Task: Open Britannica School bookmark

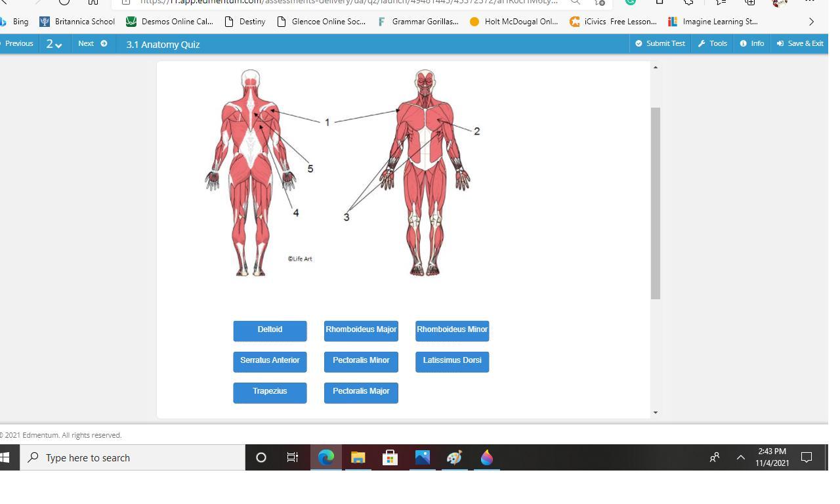Action: tap(77, 22)
